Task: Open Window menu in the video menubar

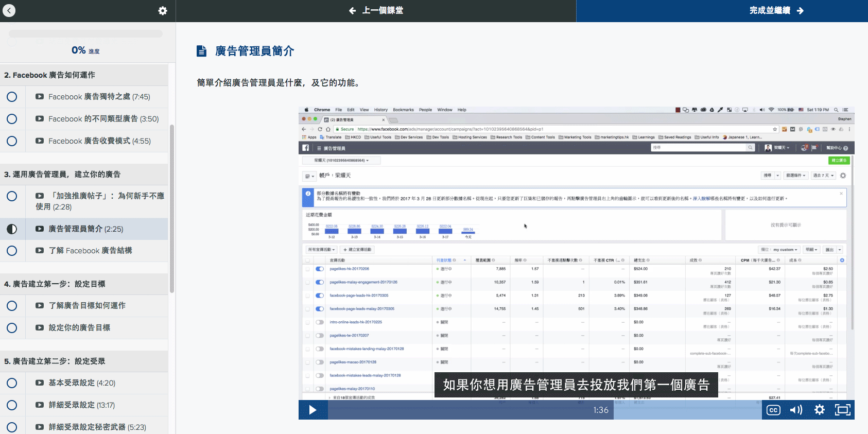Action: (x=445, y=110)
